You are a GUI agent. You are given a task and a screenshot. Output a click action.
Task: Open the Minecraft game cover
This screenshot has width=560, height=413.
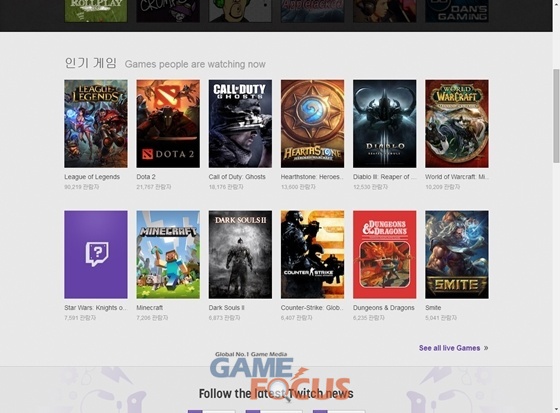168,254
